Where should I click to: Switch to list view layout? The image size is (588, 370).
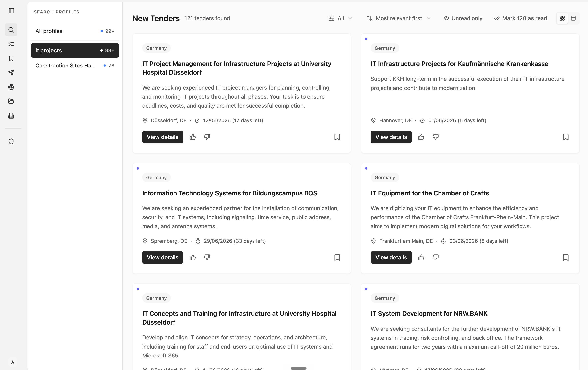tap(573, 18)
